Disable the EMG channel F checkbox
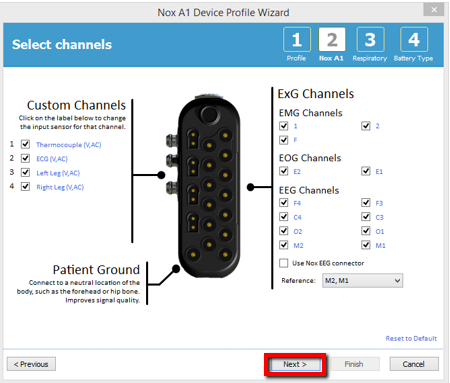 click(284, 140)
